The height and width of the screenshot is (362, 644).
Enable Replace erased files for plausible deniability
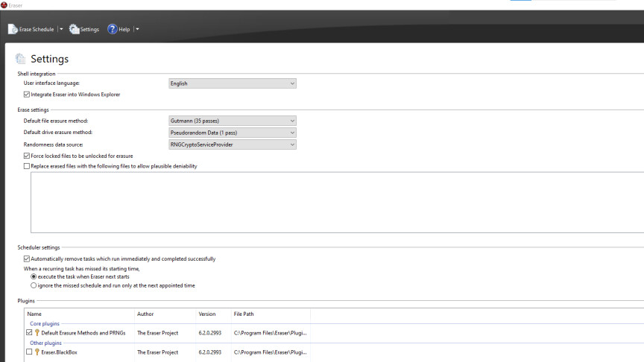[x=27, y=166]
